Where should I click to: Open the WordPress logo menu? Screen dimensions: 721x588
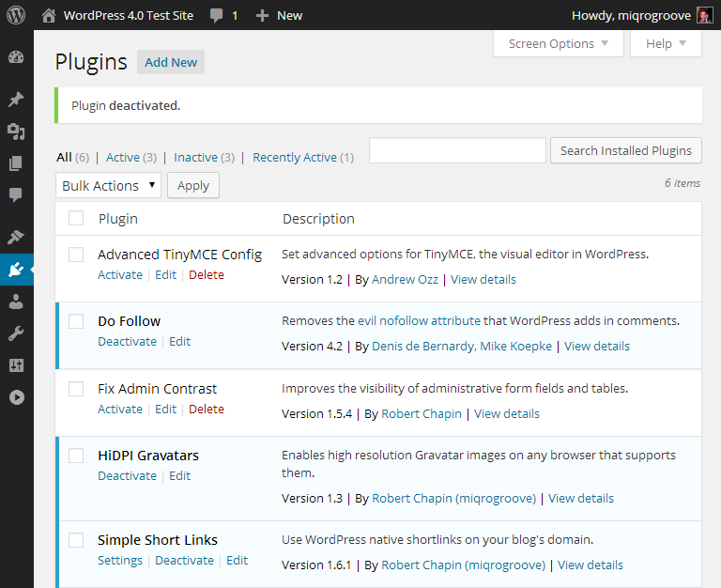(16, 15)
